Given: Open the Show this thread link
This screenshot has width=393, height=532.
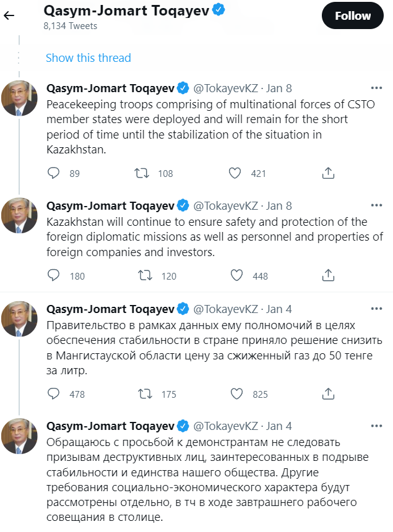Looking at the screenshot, I should pyautogui.click(x=89, y=58).
